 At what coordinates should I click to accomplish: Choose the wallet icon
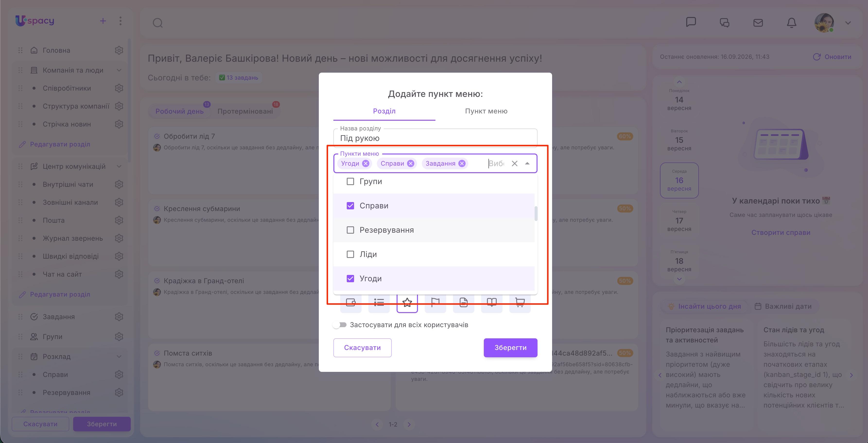click(351, 302)
